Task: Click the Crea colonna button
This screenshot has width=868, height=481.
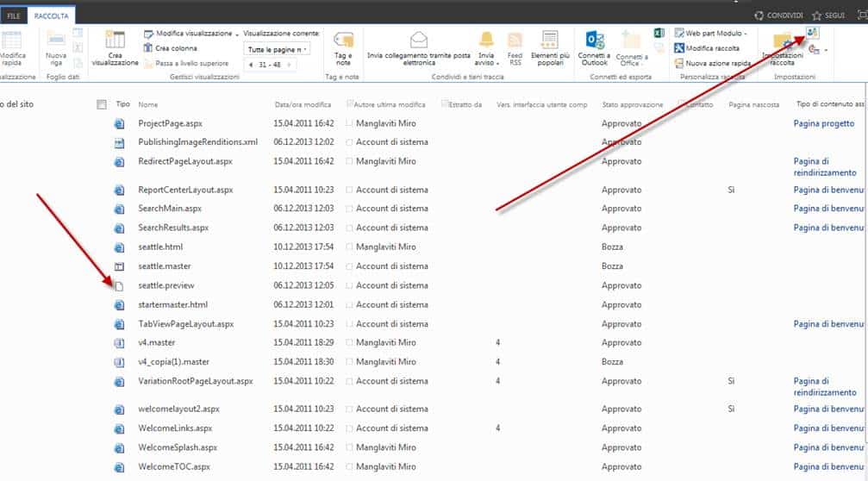Action: coord(171,48)
